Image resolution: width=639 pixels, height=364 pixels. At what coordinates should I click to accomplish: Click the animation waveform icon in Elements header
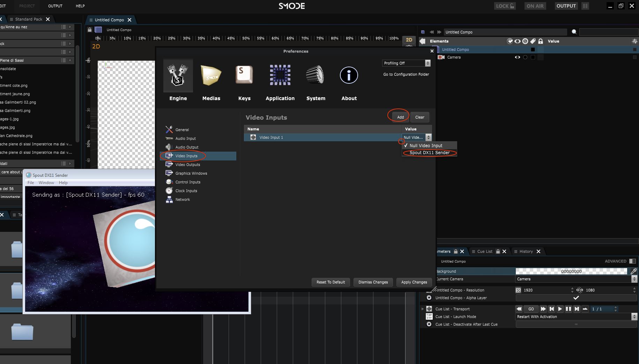[634, 41]
